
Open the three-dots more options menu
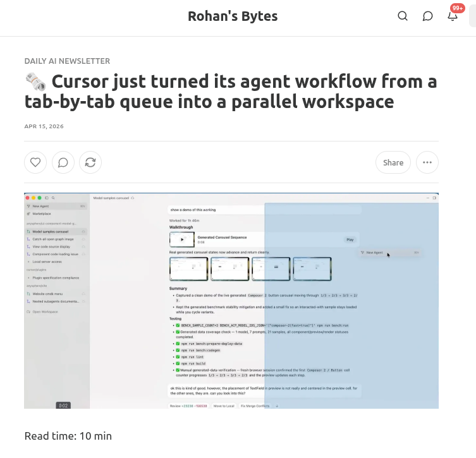click(427, 162)
